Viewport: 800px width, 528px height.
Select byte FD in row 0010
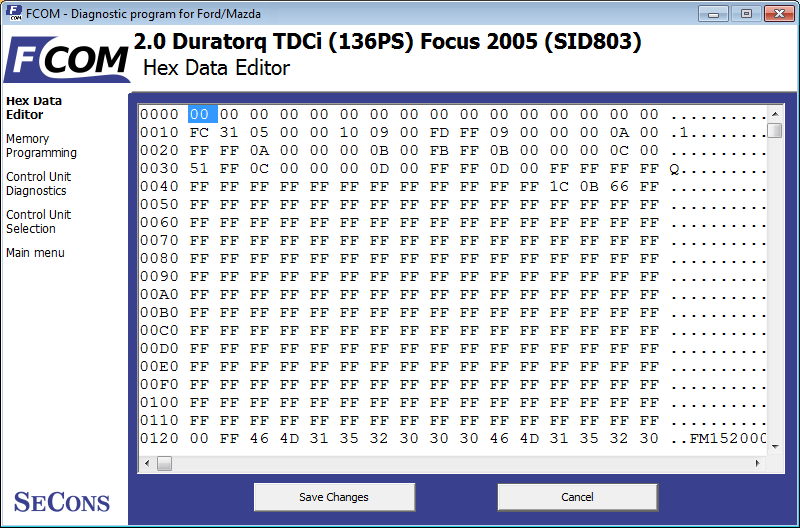[x=439, y=133]
